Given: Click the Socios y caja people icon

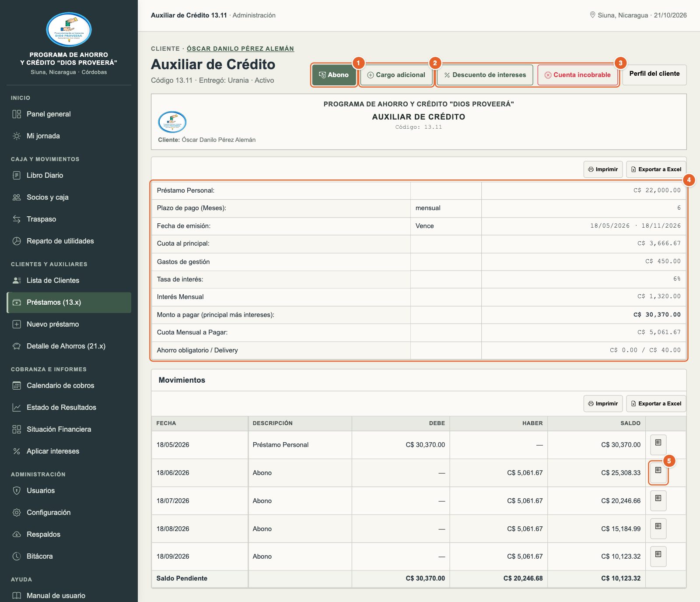Looking at the screenshot, I should [17, 197].
